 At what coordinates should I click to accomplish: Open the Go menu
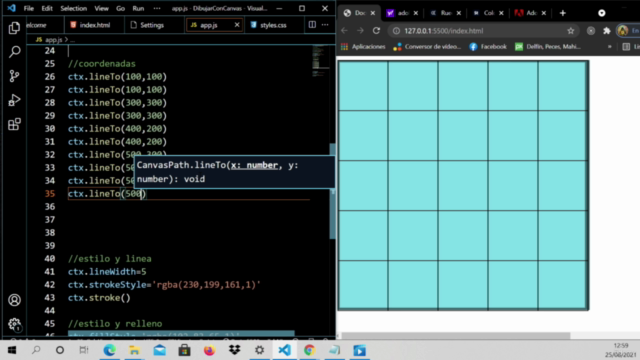pyautogui.click(x=120, y=8)
